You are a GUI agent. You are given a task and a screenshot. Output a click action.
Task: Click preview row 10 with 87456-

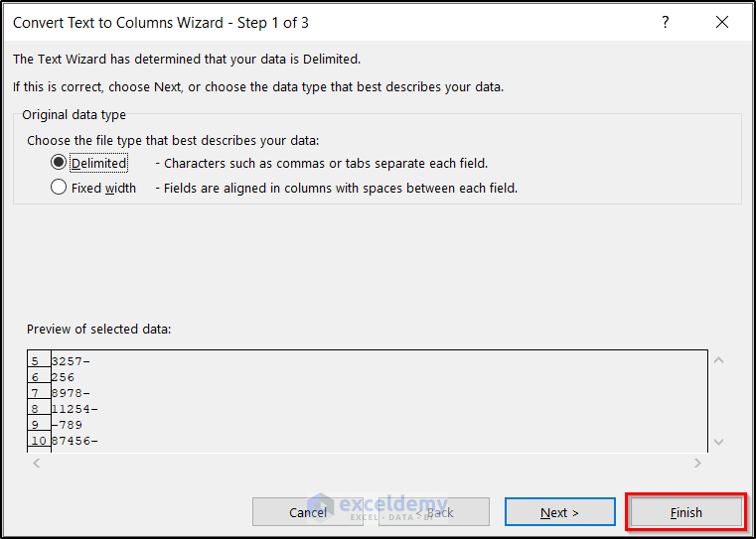click(x=75, y=441)
